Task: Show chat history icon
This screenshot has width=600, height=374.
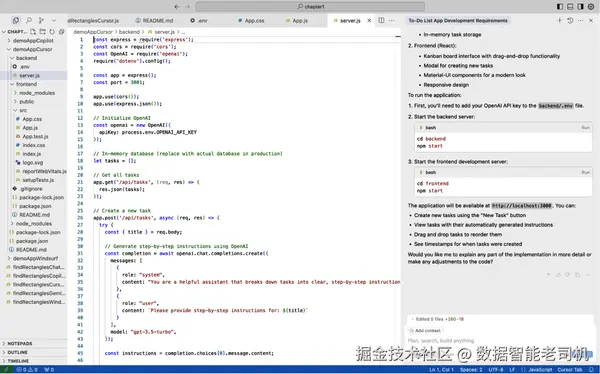Action: [x=570, y=20]
